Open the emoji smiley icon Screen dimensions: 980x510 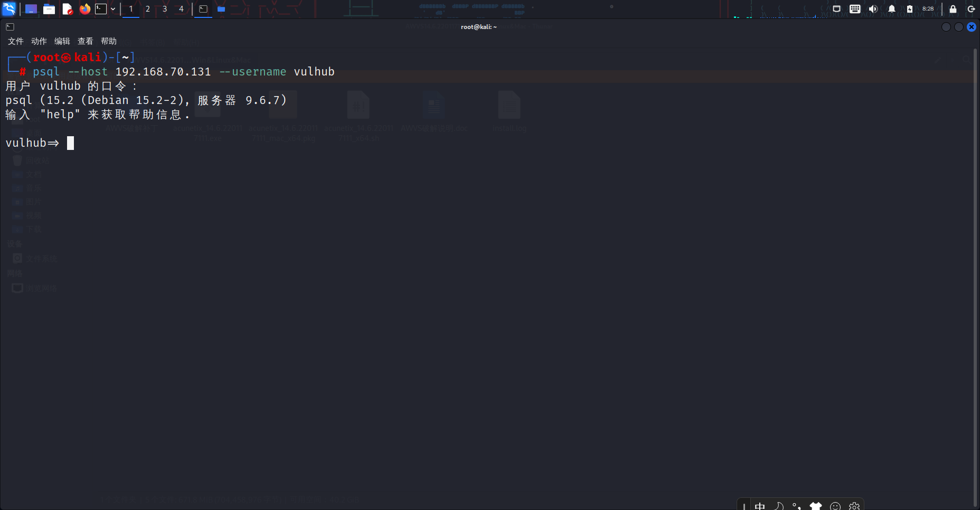pyautogui.click(x=835, y=506)
